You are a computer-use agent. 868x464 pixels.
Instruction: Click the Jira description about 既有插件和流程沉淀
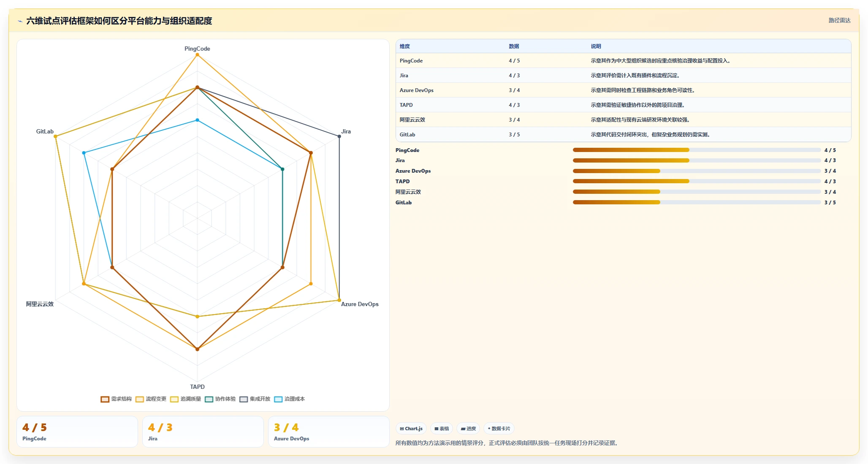click(x=635, y=76)
